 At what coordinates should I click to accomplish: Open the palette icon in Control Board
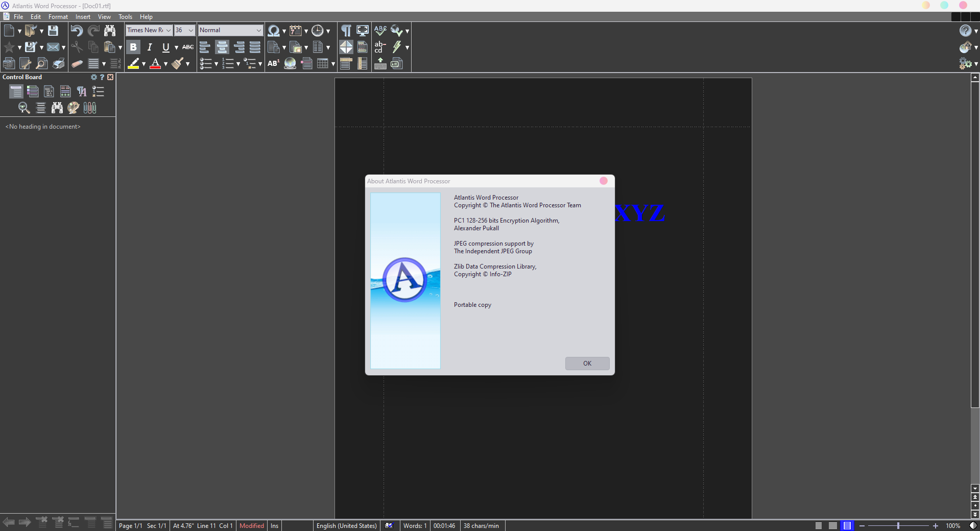pyautogui.click(x=74, y=108)
